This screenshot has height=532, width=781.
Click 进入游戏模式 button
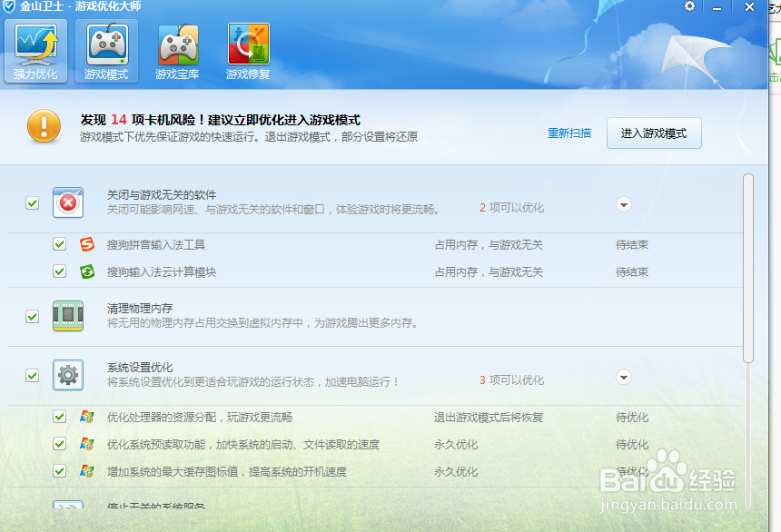(x=654, y=133)
